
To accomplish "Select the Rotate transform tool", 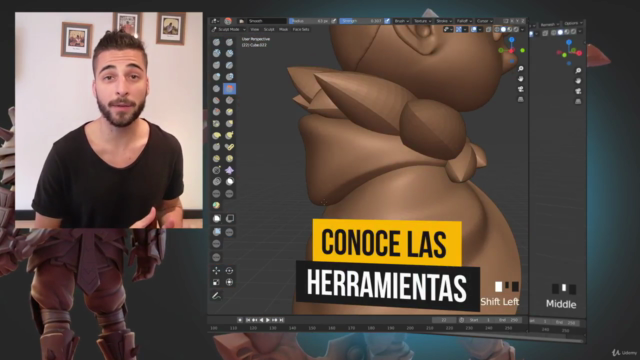I will pyautogui.click(x=229, y=270).
